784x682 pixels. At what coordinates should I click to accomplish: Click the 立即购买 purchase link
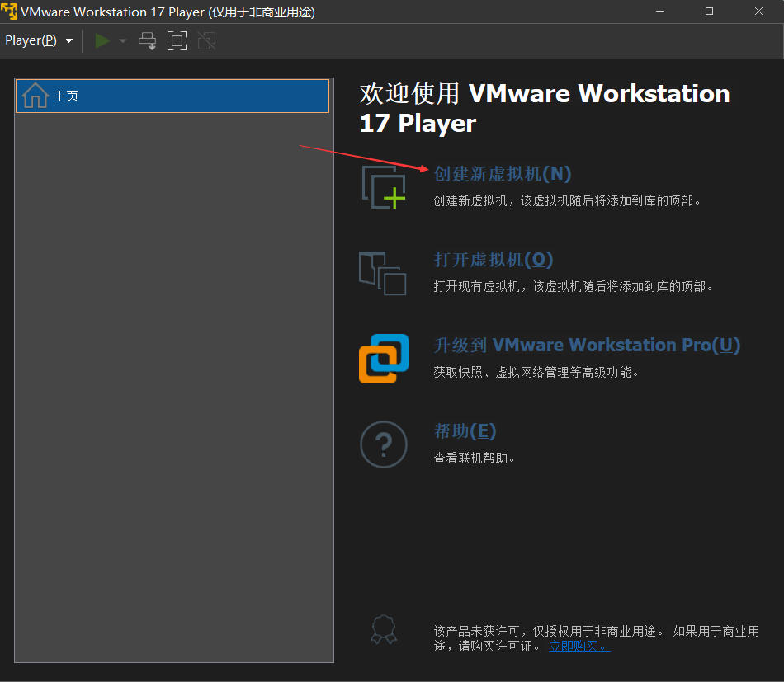[579, 647]
